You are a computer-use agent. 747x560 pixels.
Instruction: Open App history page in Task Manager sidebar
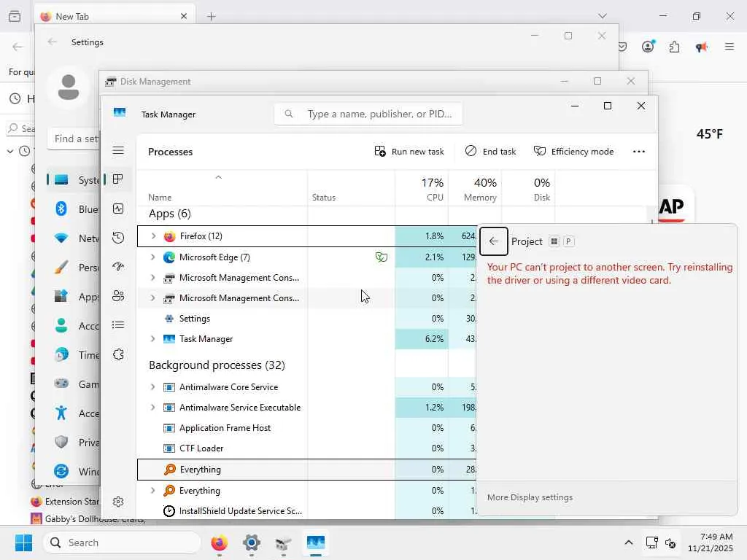click(118, 238)
